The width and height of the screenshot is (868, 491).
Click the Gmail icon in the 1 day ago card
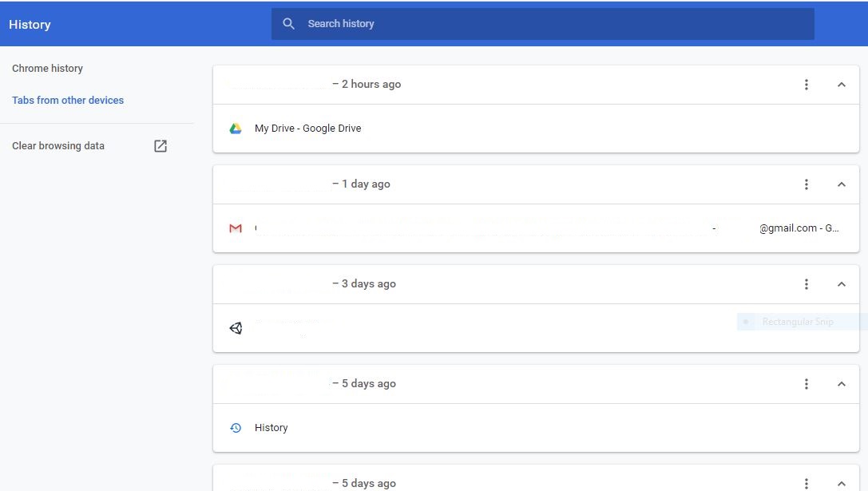click(x=235, y=228)
